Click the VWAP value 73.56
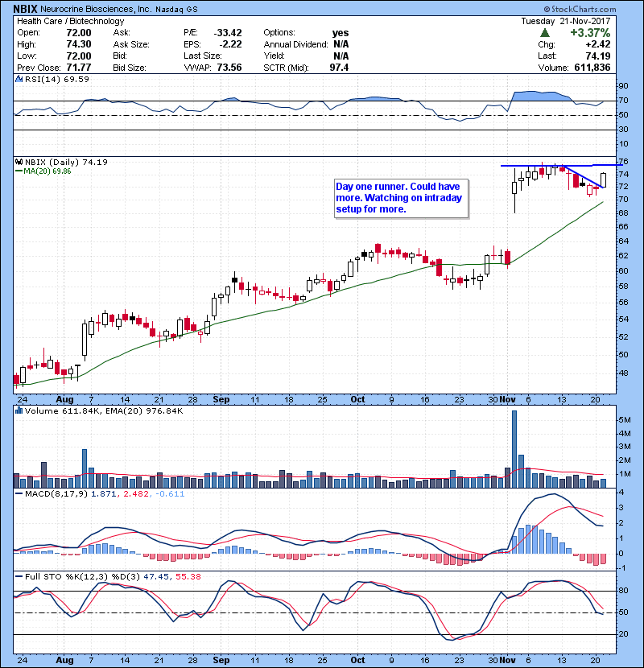The width and height of the screenshot is (644, 668). pyautogui.click(x=229, y=68)
